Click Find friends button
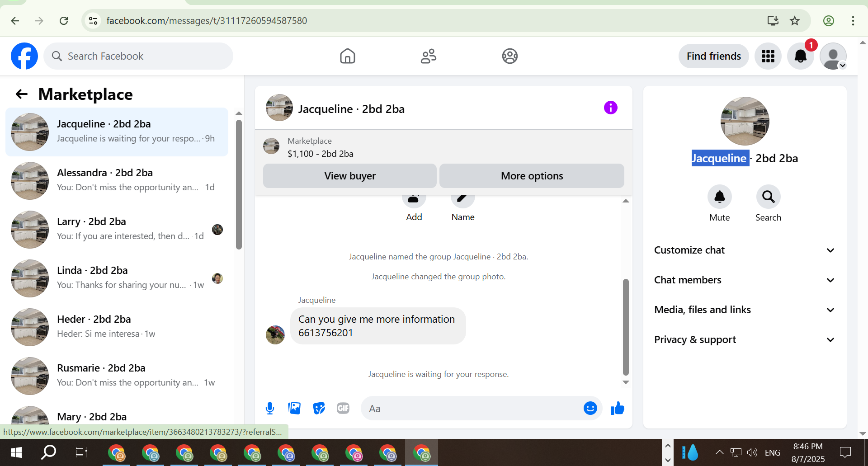The image size is (868, 466). (x=713, y=56)
